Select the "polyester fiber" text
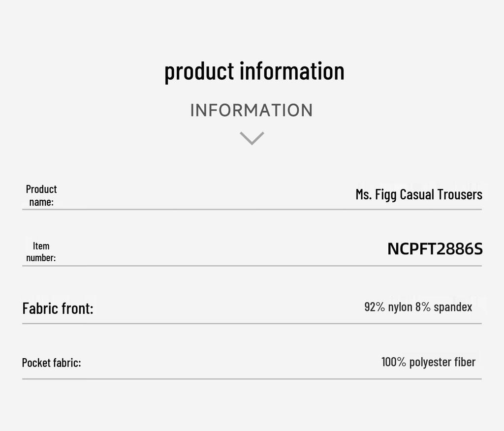504x431 pixels. [x=442, y=362]
